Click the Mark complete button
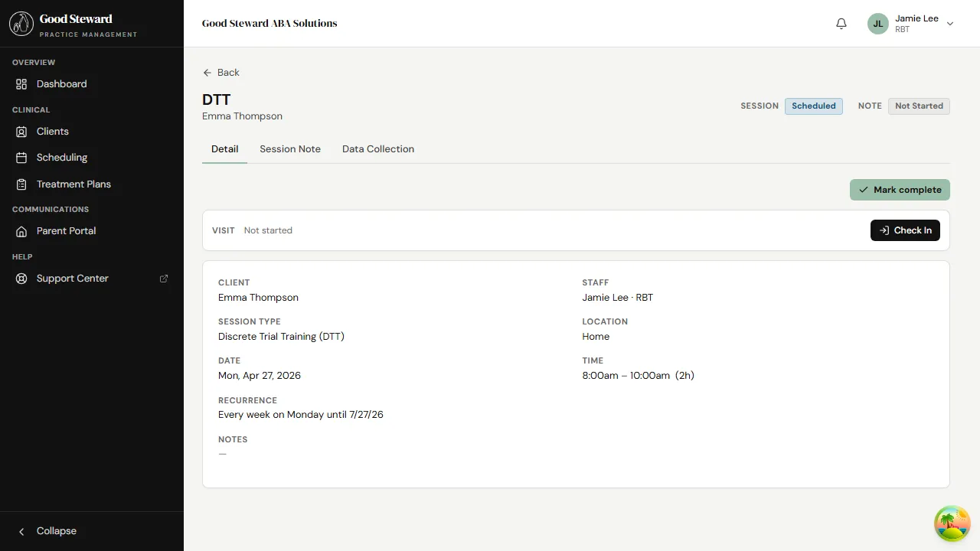 [900, 189]
